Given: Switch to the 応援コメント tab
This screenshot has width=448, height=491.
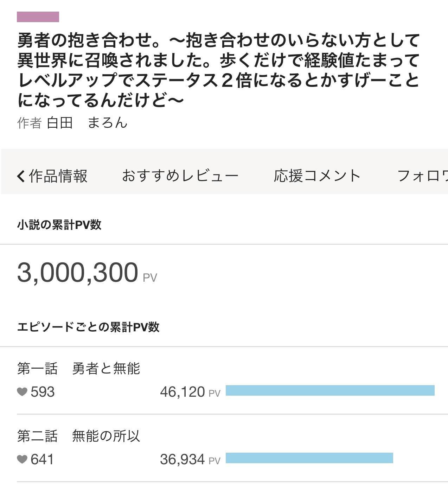Looking at the screenshot, I should pyautogui.click(x=317, y=176).
